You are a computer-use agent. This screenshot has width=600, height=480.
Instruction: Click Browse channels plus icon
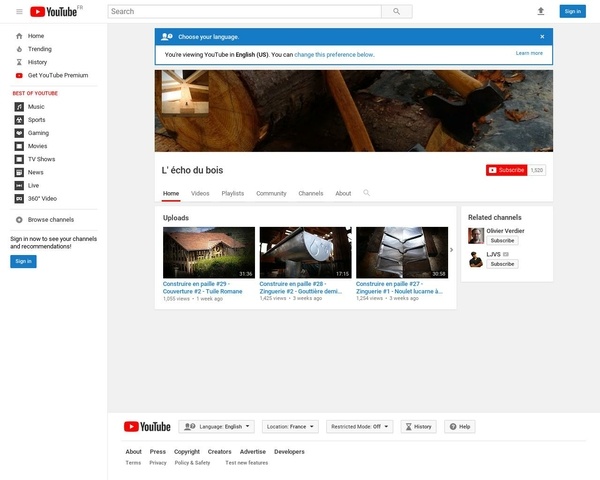point(19,219)
